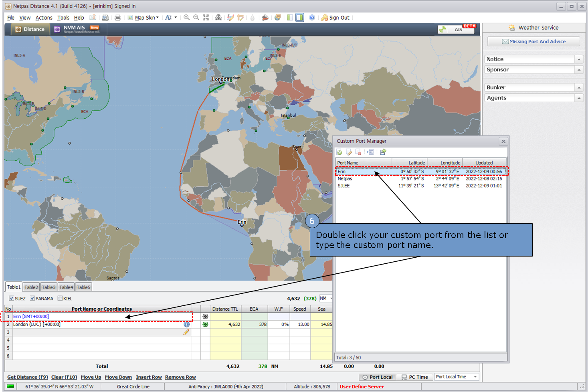The image size is (588, 392).
Task: Enable the KIEL checkbox
Action: [60, 298]
